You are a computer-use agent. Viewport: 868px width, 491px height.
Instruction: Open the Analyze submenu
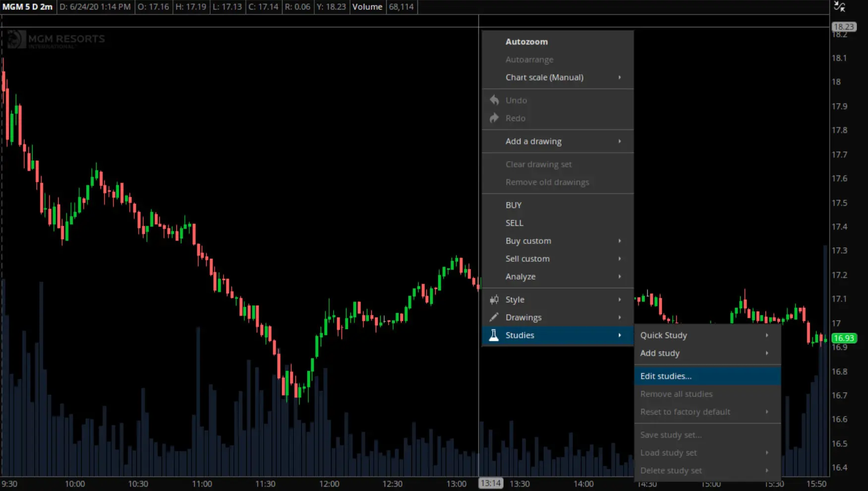click(x=557, y=276)
